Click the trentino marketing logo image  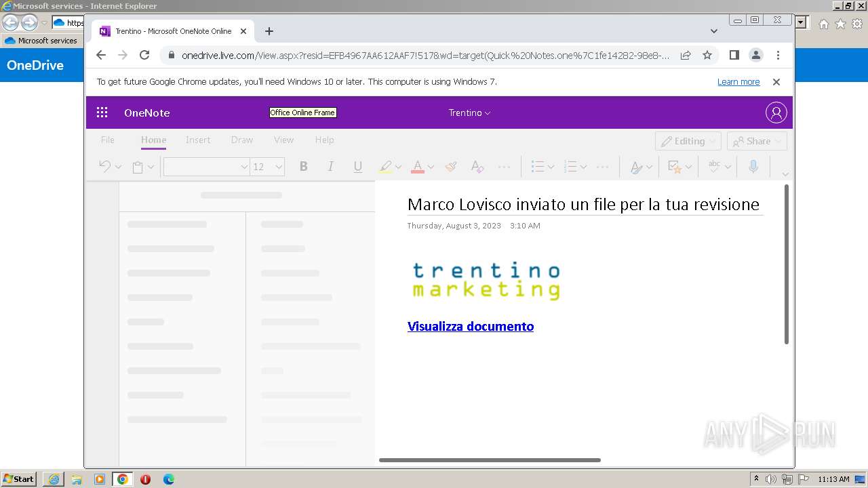486,281
